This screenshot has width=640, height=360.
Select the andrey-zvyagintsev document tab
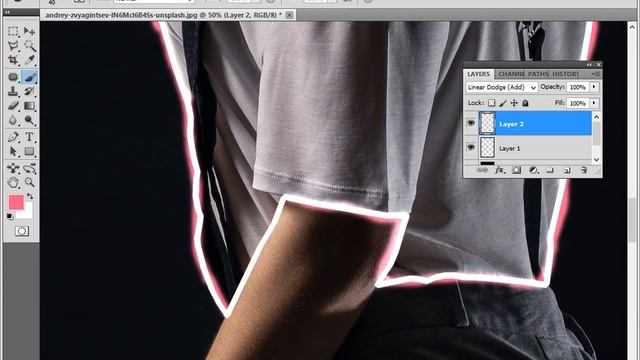tap(163, 15)
